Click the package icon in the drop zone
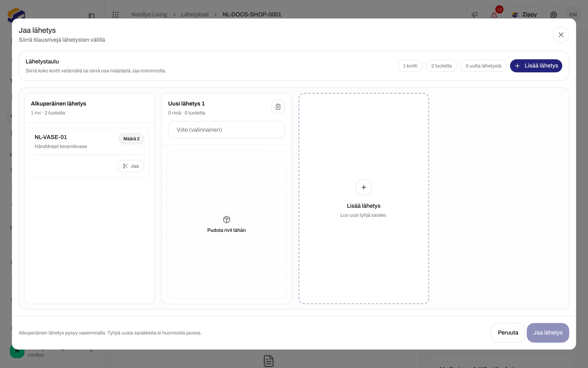588x368 pixels. [x=226, y=220]
